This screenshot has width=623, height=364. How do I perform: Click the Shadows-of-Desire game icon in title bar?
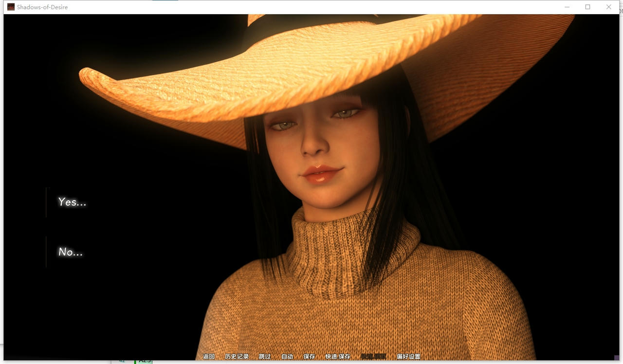coord(10,7)
